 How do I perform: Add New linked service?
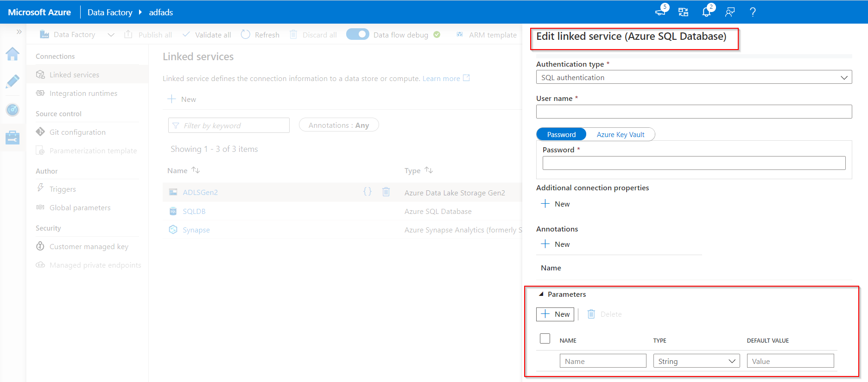[182, 99]
